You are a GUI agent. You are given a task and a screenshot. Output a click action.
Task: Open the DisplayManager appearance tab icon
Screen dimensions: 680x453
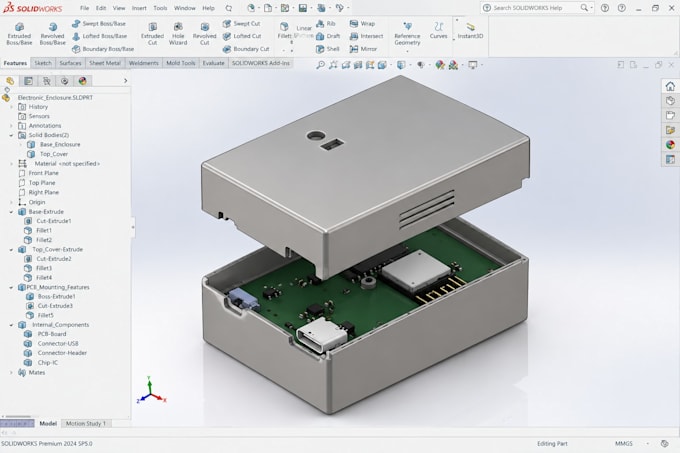(82, 81)
